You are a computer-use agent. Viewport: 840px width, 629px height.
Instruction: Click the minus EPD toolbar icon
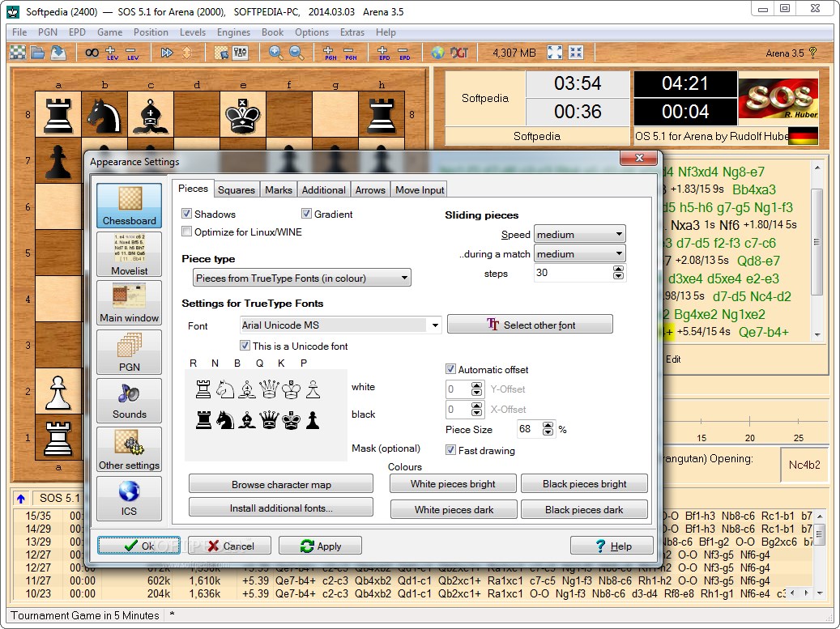404,53
